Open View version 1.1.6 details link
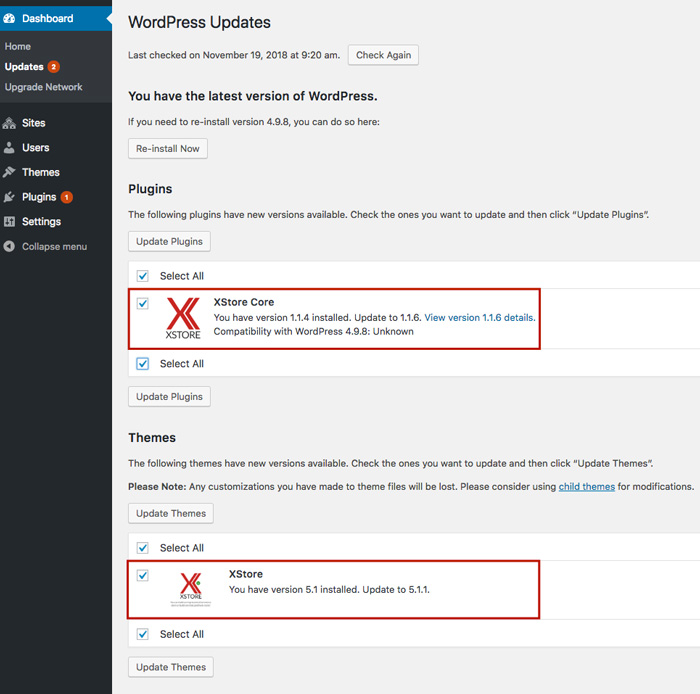This screenshot has height=694, width=700. [479, 318]
